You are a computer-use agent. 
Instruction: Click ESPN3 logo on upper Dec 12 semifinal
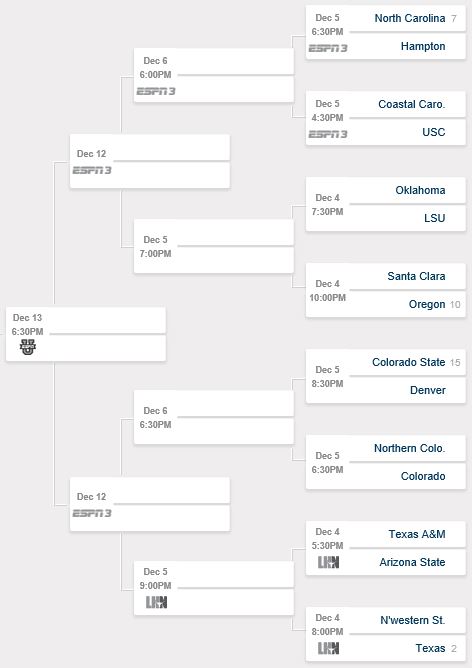[92, 170]
